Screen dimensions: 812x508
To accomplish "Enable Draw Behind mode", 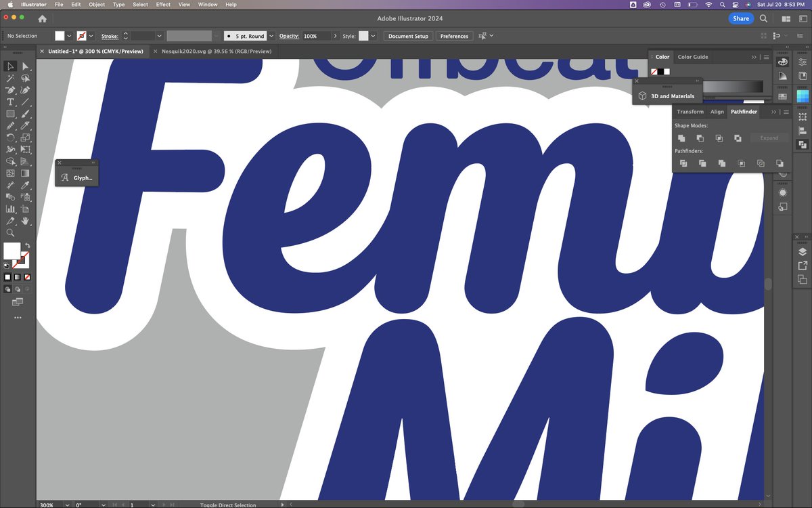I will [x=18, y=289].
